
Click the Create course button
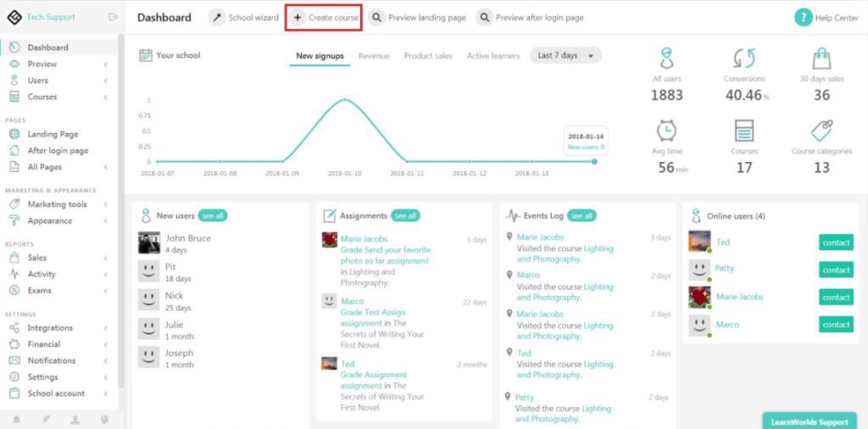point(324,18)
